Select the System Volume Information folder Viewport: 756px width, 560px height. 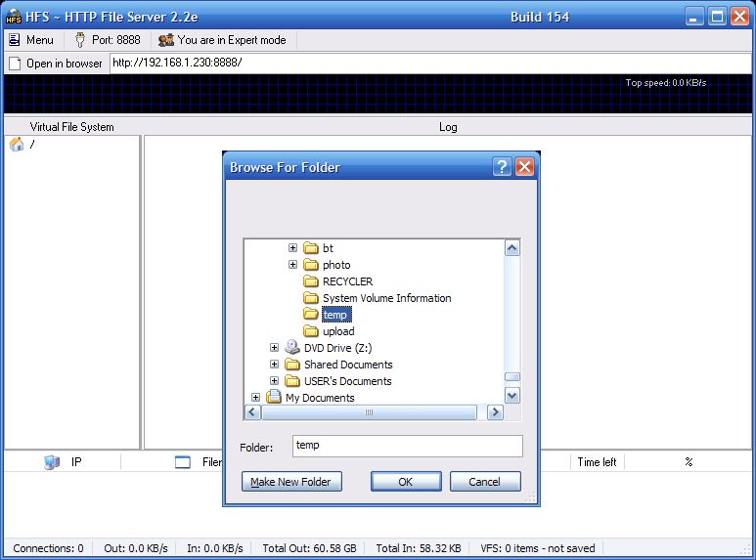click(x=386, y=298)
